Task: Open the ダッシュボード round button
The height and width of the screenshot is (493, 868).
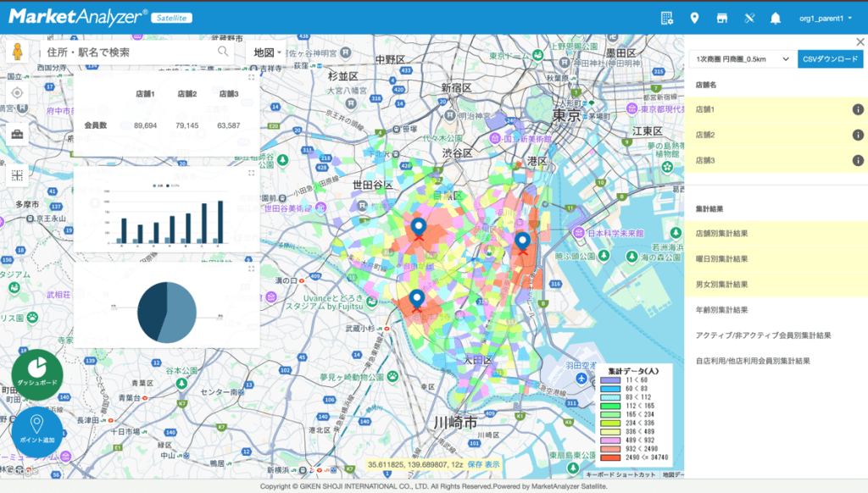Action: [37, 374]
